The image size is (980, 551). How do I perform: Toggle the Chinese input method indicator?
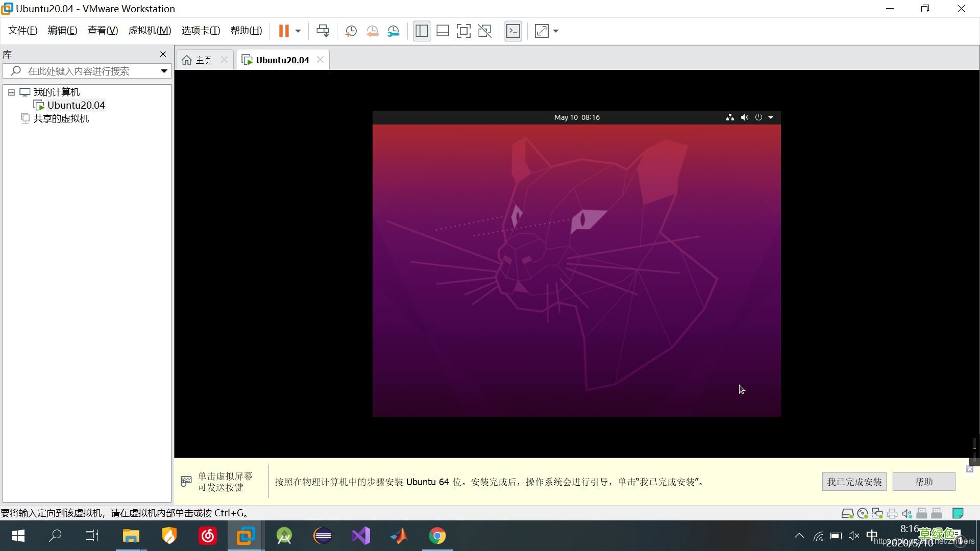(872, 535)
